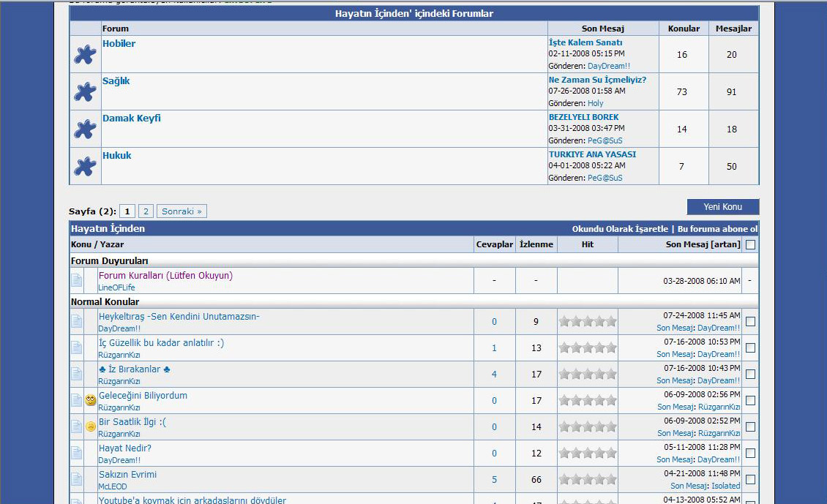Open the Forum Kuralları (Lütfen Okuyun) announcement
Screen dimensions: 827x504
click(x=165, y=276)
